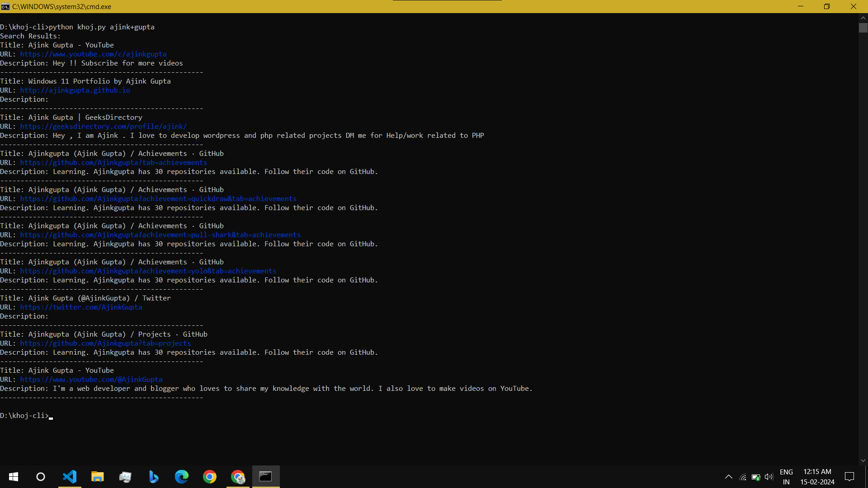Open the twitter.com/AjinkGupta URL

tap(81, 307)
